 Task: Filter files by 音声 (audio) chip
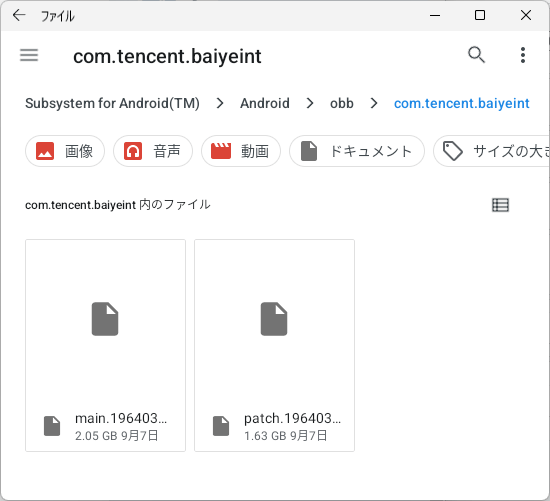click(153, 151)
